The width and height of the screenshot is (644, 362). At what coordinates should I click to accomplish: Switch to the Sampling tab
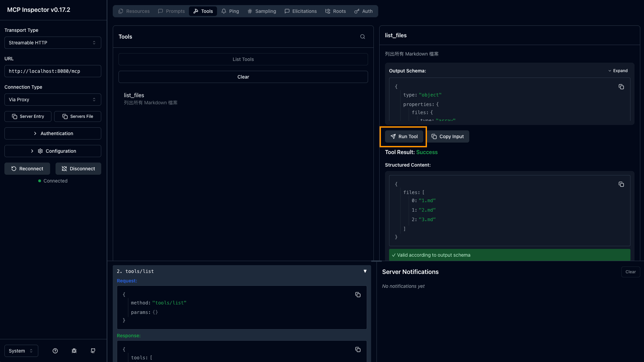(262, 11)
